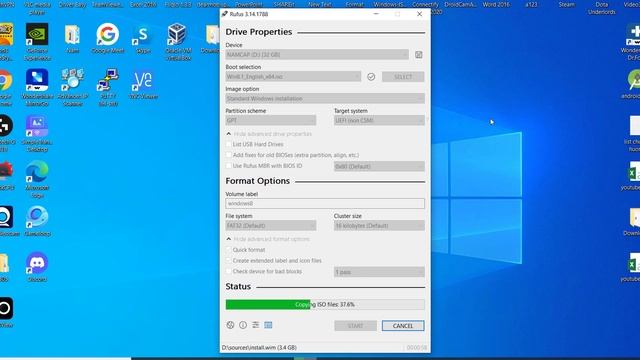The height and width of the screenshot is (360, 640).
Task: Open the Image option dropdown
Action: (x=325, y=98)
